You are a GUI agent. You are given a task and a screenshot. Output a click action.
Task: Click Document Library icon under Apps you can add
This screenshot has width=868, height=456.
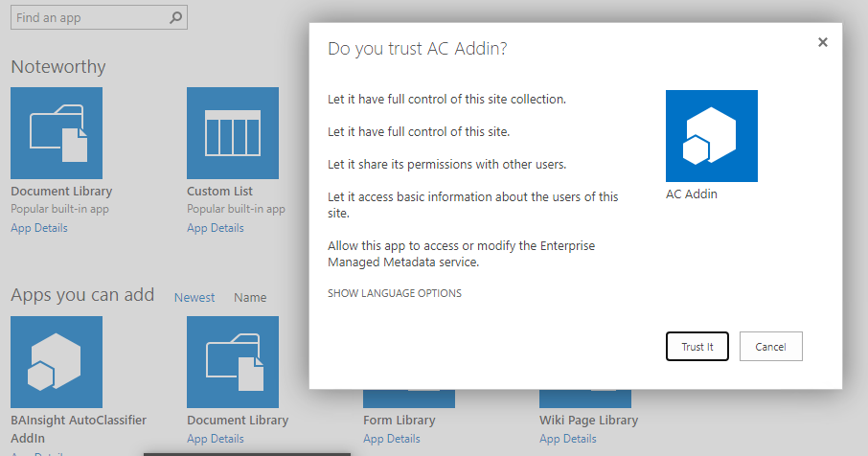pyautogui.click(x=233, y=362)
